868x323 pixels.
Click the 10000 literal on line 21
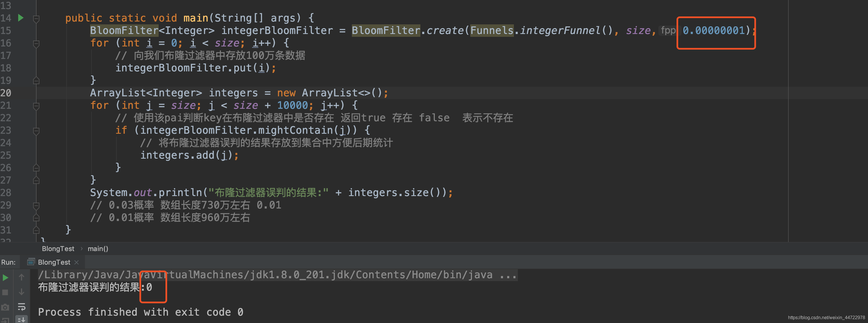292,105
